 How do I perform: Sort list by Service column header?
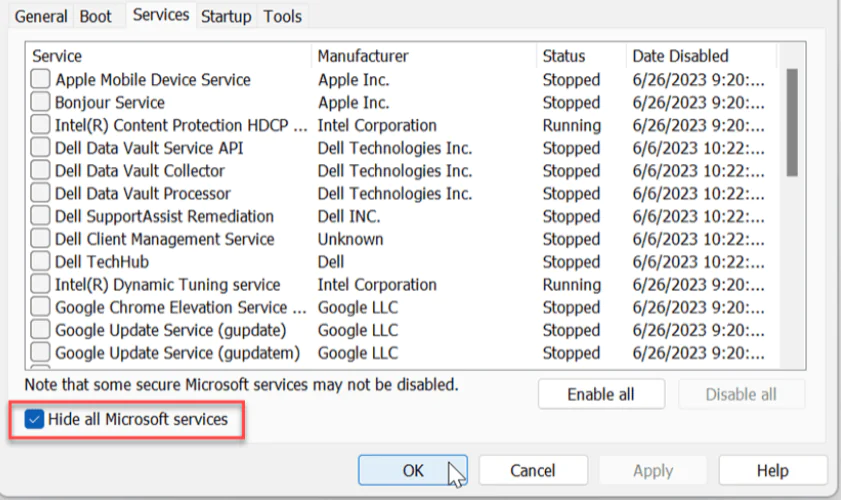[x=168, y=56]
